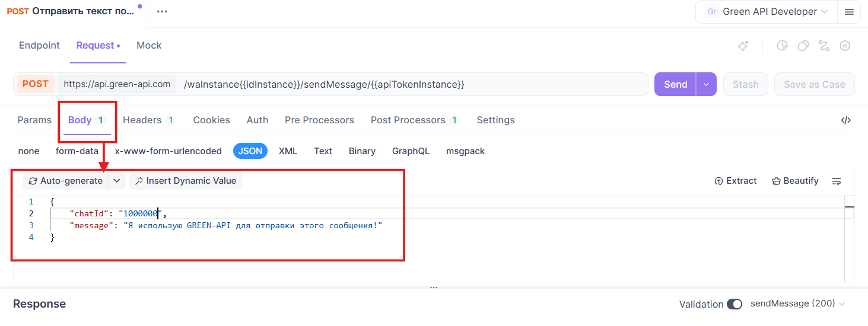
Task: Show generated code with the </> icon
Action: point(845,120)
